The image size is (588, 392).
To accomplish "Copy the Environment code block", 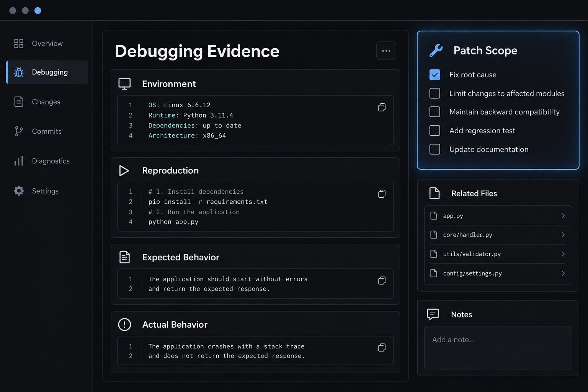I will coord(382,108).
